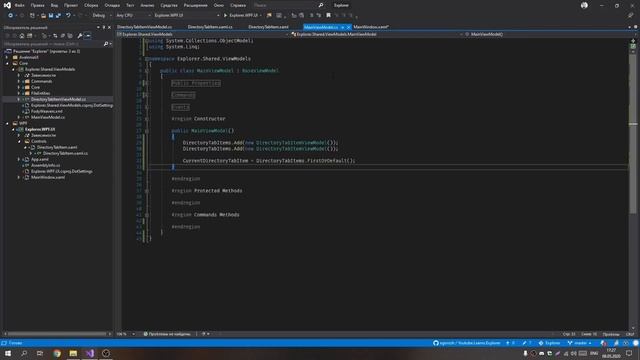The image size is (640, 360).
Task: Click the Sync with Active Document icon
Action: click(x=56, y=36)
